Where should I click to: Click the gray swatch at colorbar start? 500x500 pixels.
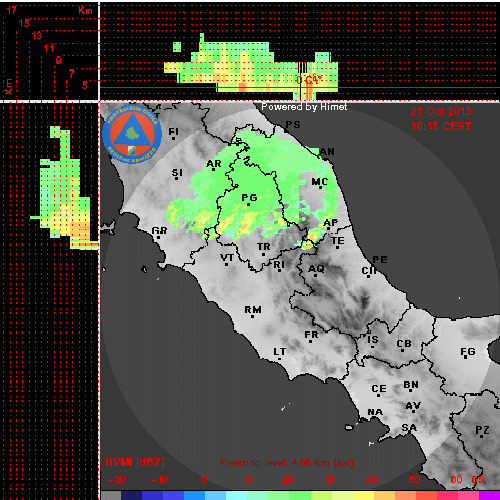(x=111, y=495)
